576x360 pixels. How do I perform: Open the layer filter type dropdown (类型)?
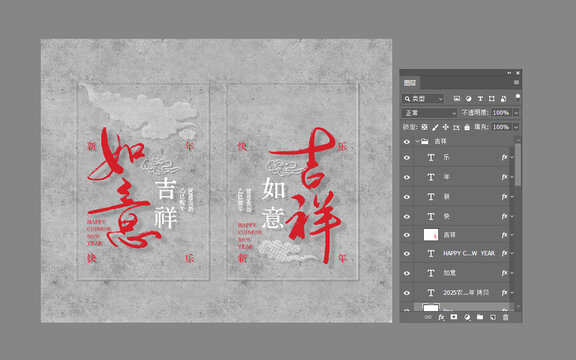(x=423, y=98)
